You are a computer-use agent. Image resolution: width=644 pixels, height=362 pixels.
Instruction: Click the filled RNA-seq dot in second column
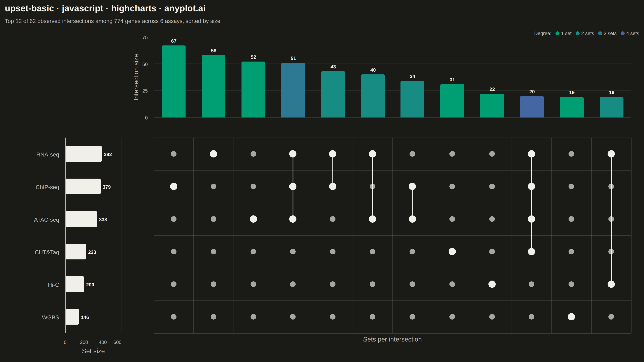click(x=213, y=154)
